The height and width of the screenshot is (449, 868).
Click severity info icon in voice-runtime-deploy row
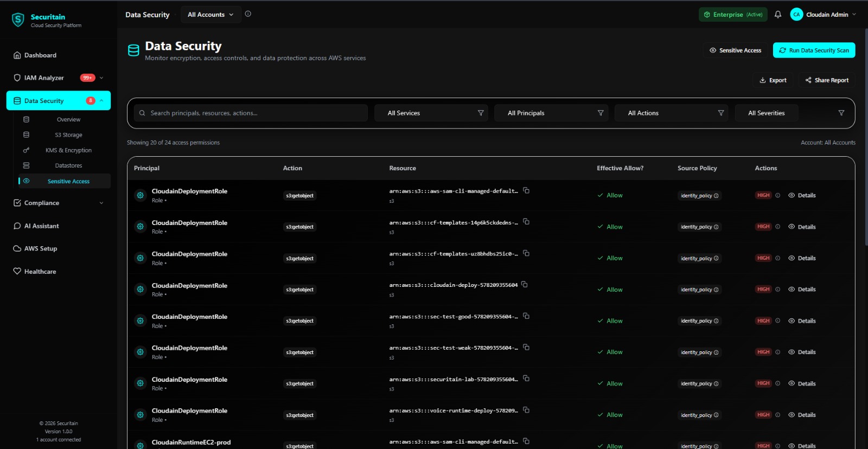pyautogui.click(x=777, y=415)
